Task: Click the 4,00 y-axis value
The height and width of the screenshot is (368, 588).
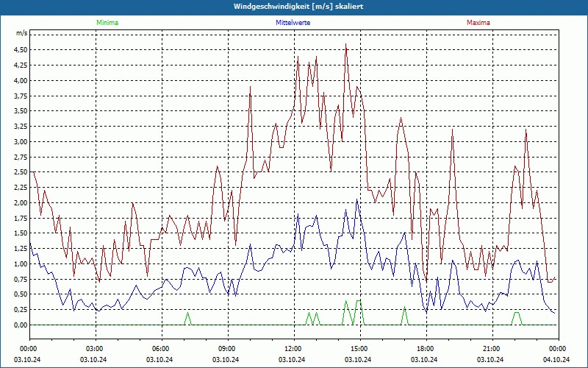Action: [x=21, y=81]
